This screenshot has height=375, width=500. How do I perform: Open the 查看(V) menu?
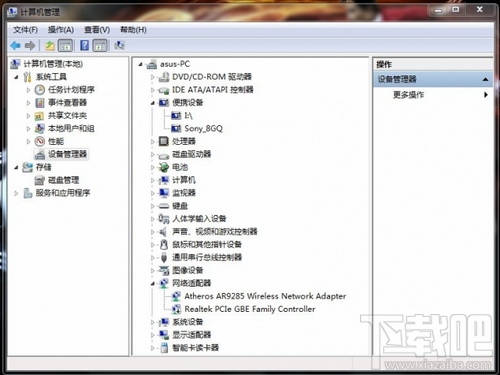coord(97,30)
